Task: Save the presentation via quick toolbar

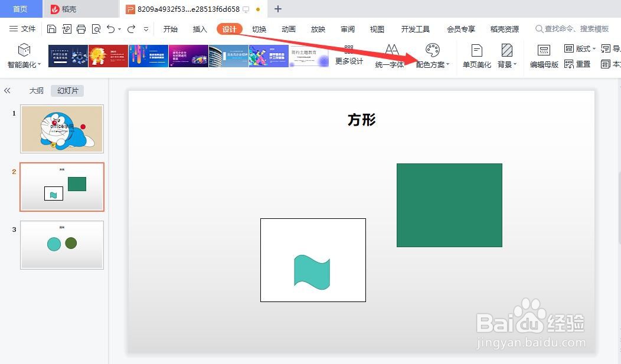Action: coord(52,28)
